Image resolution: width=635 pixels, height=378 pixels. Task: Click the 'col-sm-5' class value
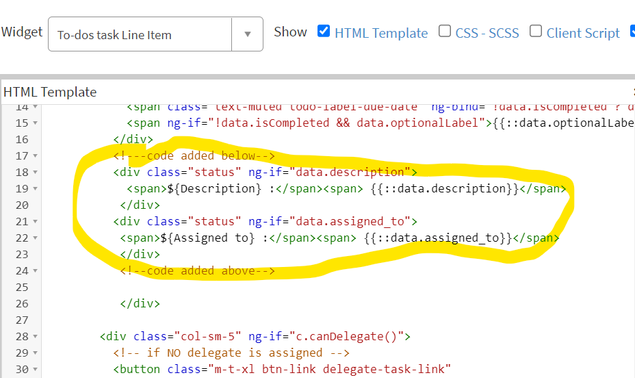point(208,336)
